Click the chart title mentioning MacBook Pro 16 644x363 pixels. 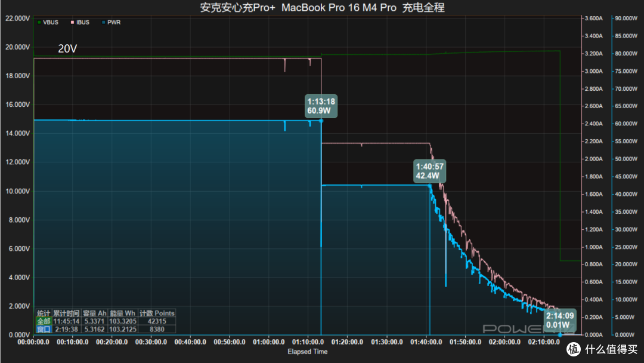coord(322,7)
